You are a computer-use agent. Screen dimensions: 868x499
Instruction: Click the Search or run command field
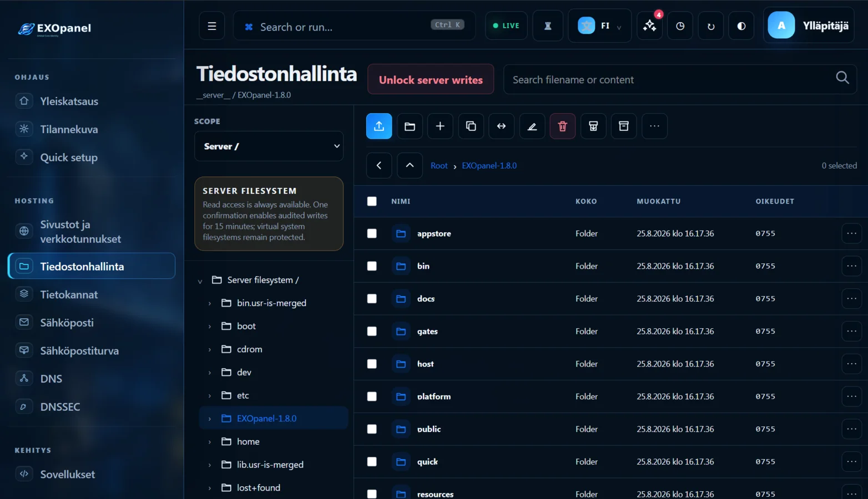click(354, 26)
